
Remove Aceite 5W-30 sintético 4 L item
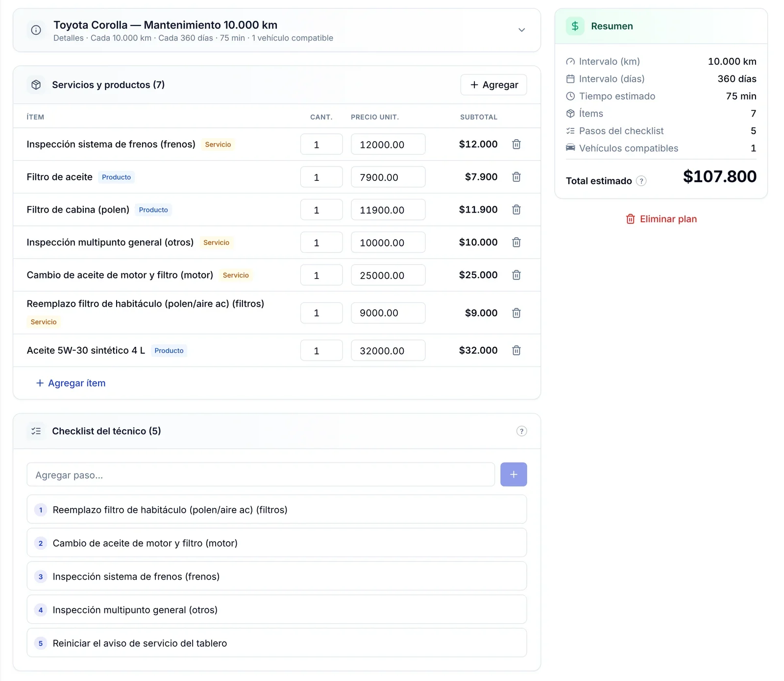[x=516, y=350]
